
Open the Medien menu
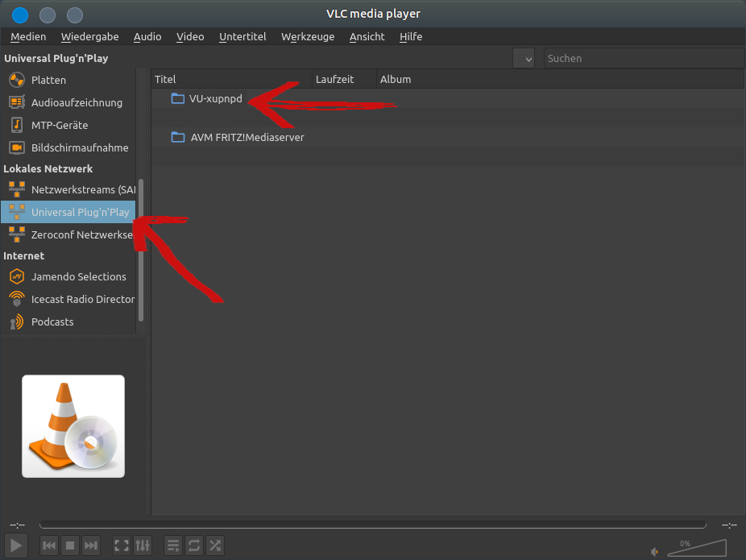tap(28, 36)
